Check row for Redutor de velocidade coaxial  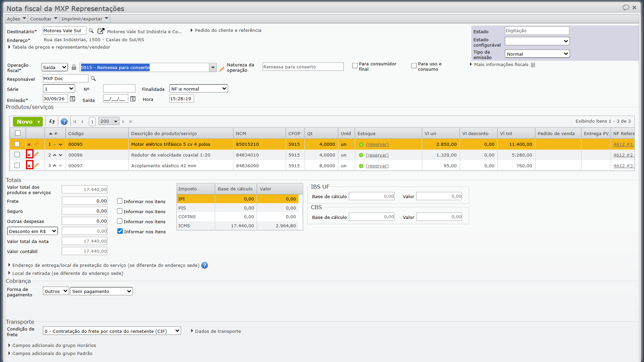click(x=17, y=155)
